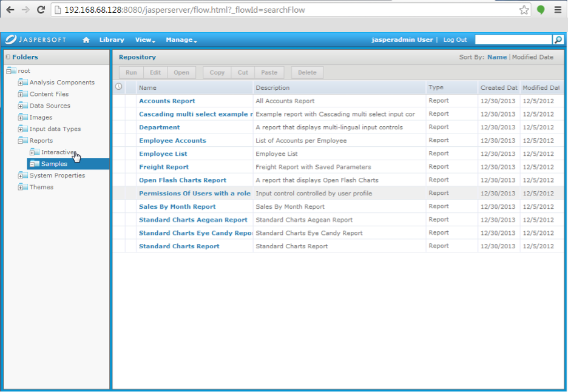Click the jasperadmin User label
The width and height of the screenshot is (568, 392).
(402, 40)
